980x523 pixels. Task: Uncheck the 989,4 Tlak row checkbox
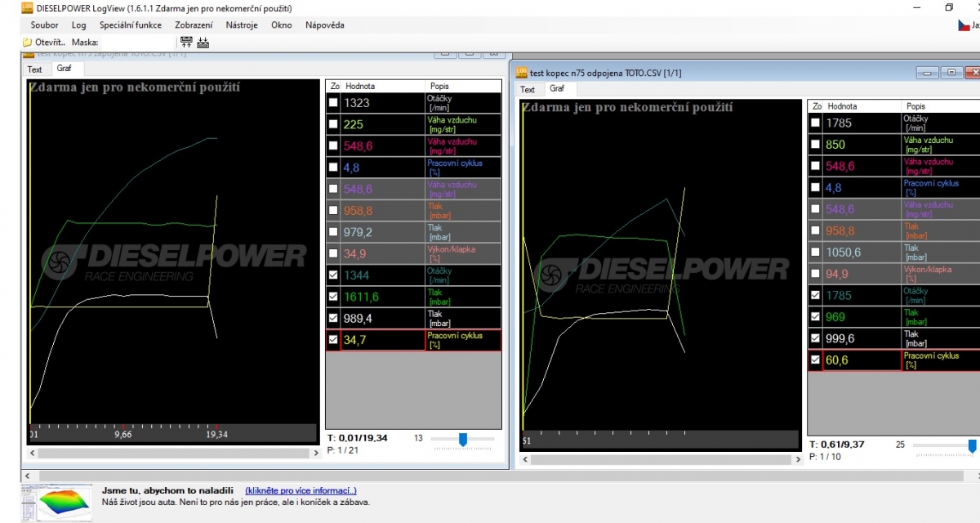pos(332,318)
